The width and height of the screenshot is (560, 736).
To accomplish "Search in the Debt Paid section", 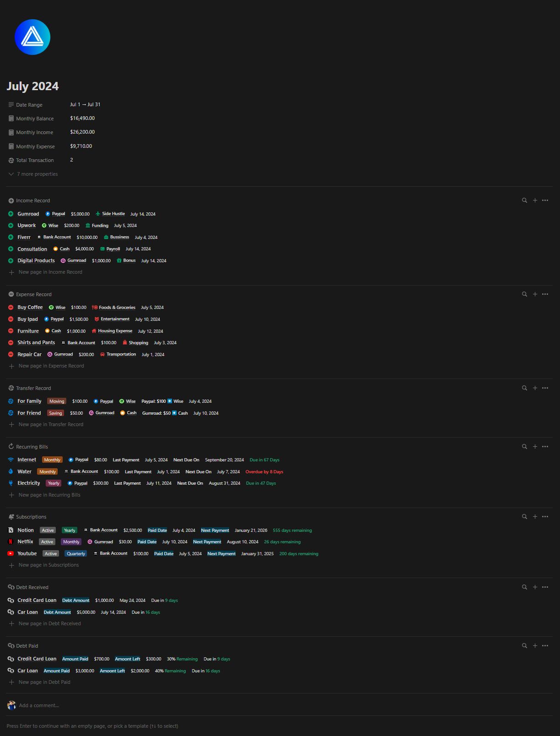I will coord(524,646).
